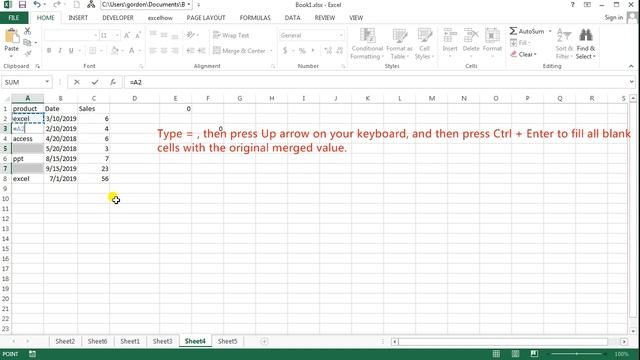Open the file path dropdown in toolbar
The image size is (640, 360).
click(189, 5)
